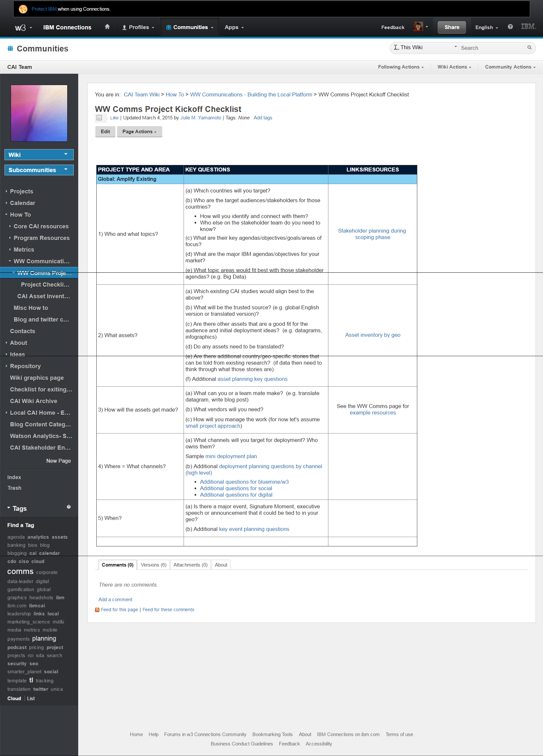543x756 pixels.
Task: Click the home icon in the navigation bar
Action: pyautogui.click(x=107, y=27)
